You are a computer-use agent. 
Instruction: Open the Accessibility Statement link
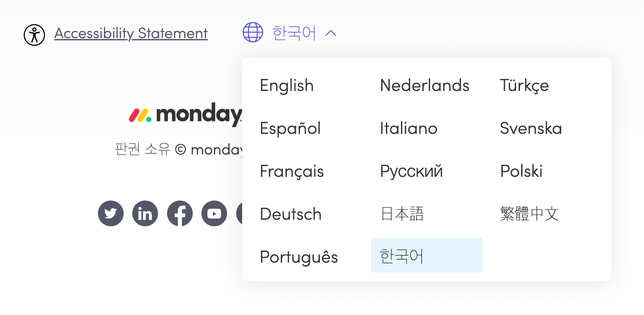tap(131, 33)
